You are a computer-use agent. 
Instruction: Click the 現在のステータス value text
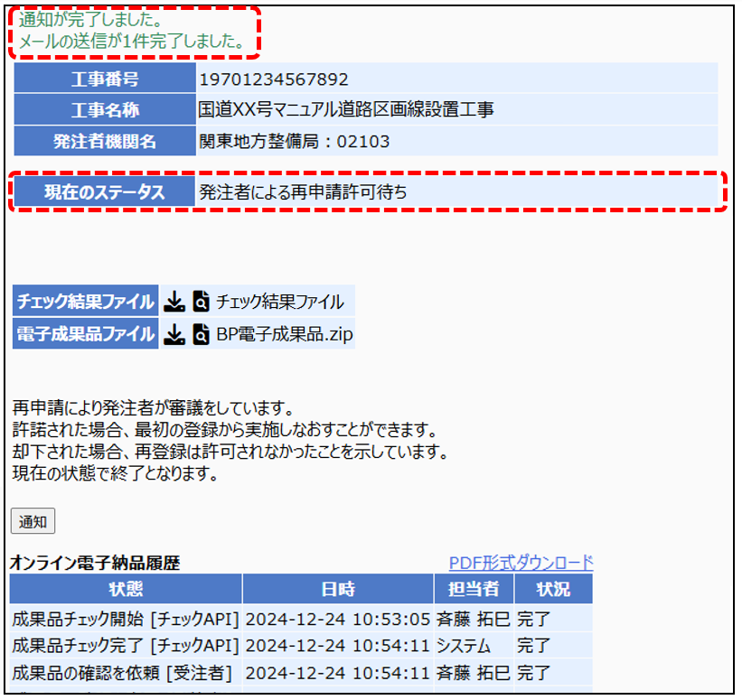(x=303, y=191)
